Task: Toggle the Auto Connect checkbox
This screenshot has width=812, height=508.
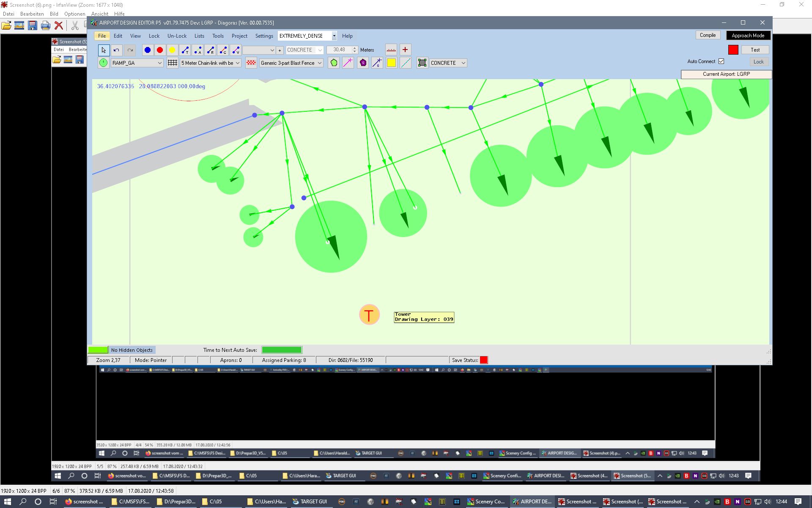Action: [721, 61]
